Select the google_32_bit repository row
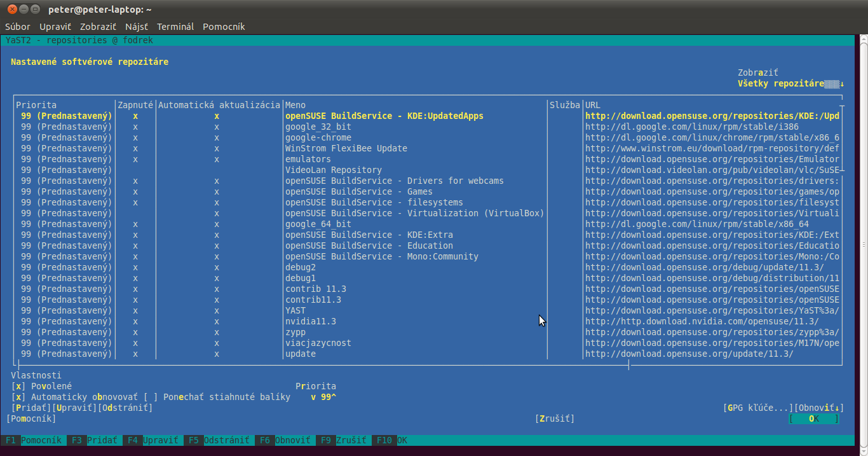This screenshot has width=868, height=456. (x=428, y=127)
